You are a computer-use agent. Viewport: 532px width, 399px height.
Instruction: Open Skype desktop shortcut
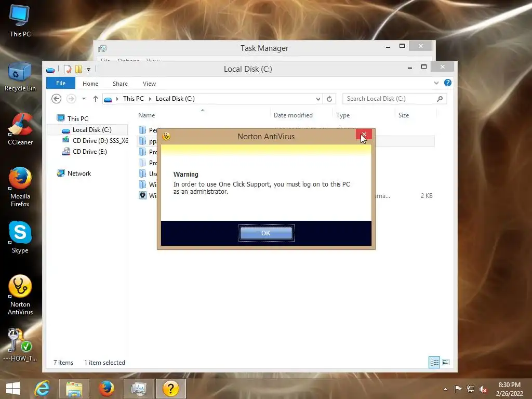point(20,237)
